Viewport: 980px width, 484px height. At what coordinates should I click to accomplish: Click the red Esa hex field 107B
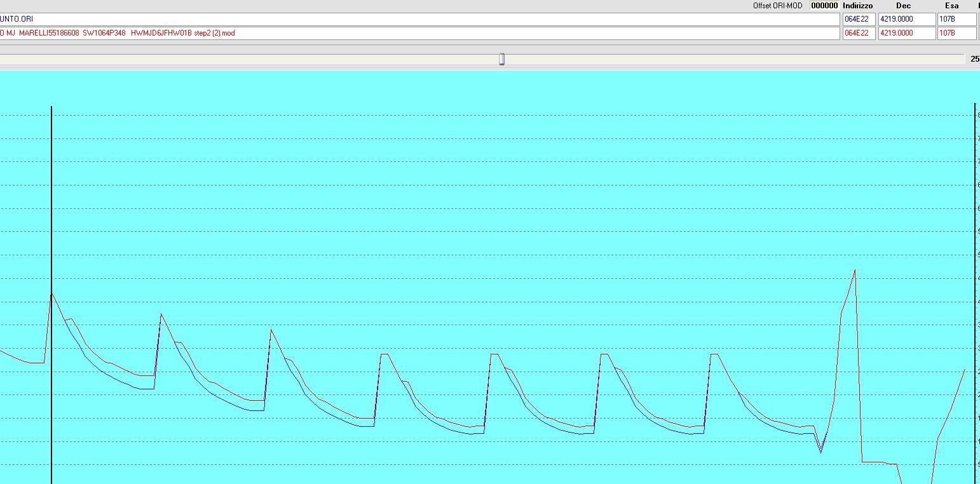click(x=956, y=33)
